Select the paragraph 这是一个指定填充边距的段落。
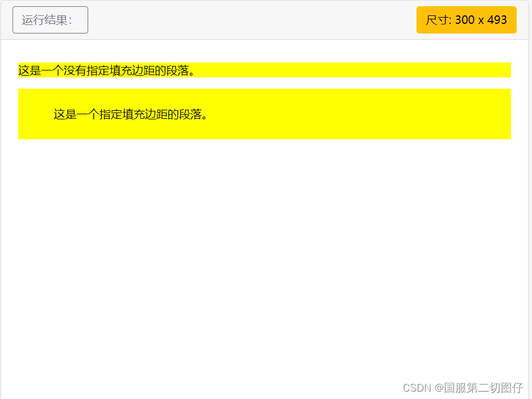 click(265, 114)
